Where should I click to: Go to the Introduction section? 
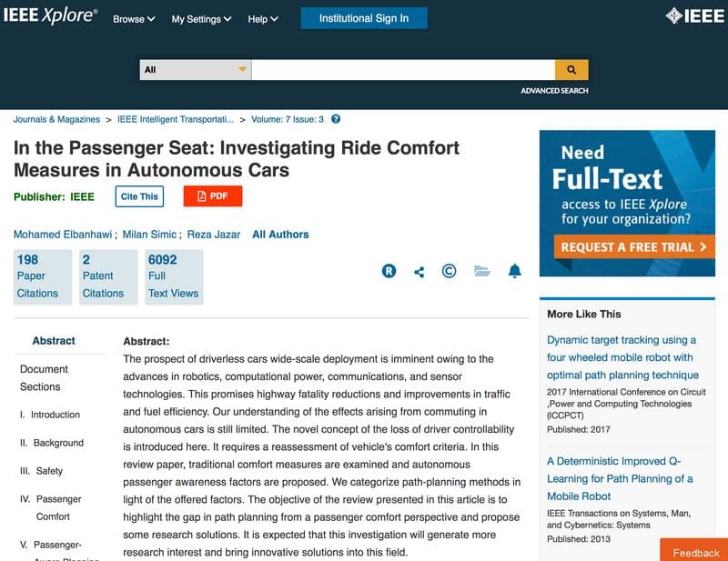pos(55,415)
